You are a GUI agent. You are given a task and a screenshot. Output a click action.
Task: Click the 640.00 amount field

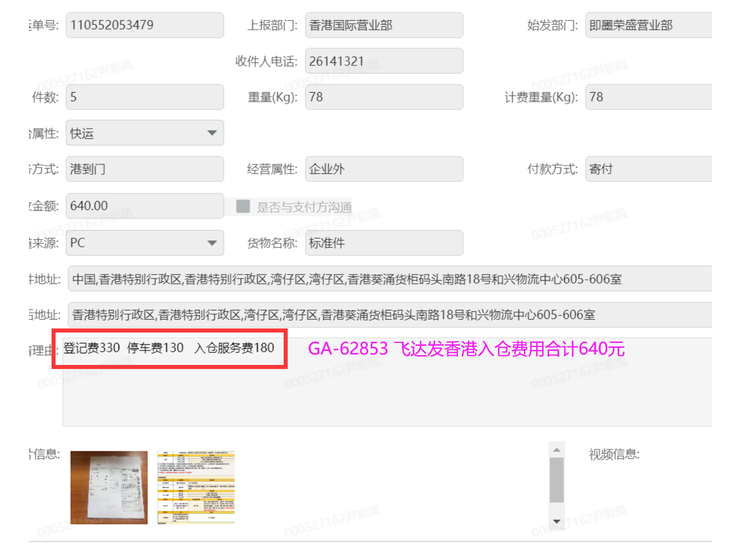(x=144, y=206)
